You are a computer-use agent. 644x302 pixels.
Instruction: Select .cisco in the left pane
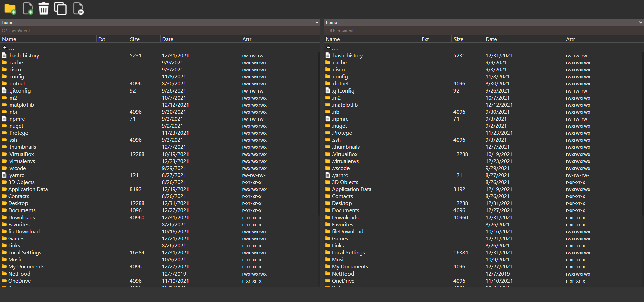(x=15, y=69)
